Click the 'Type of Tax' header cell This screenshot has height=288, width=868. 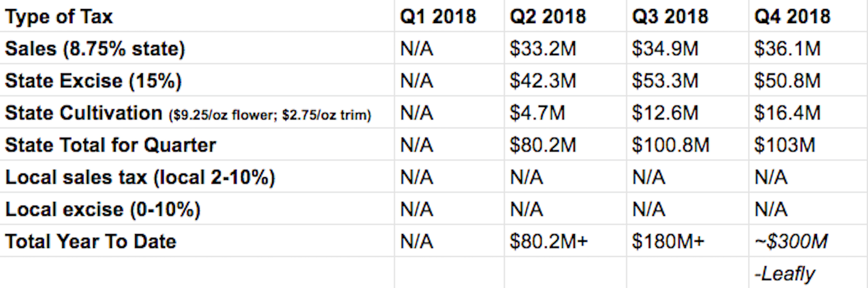[x=59, y=17]
